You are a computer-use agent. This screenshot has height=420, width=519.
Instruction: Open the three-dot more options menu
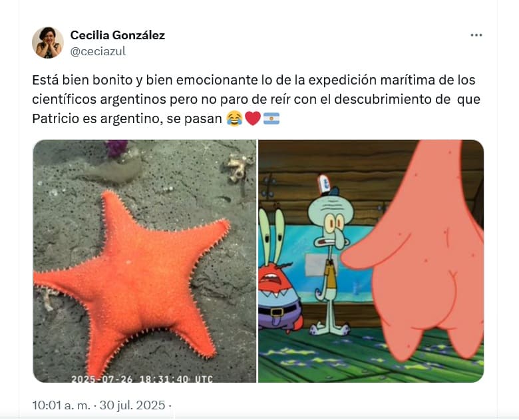point(476,35)
